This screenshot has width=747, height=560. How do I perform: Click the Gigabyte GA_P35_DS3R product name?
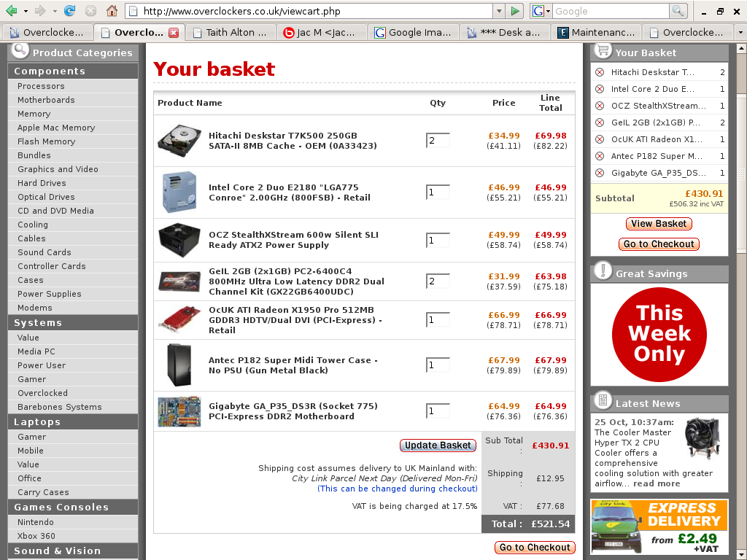pos(293,411)
